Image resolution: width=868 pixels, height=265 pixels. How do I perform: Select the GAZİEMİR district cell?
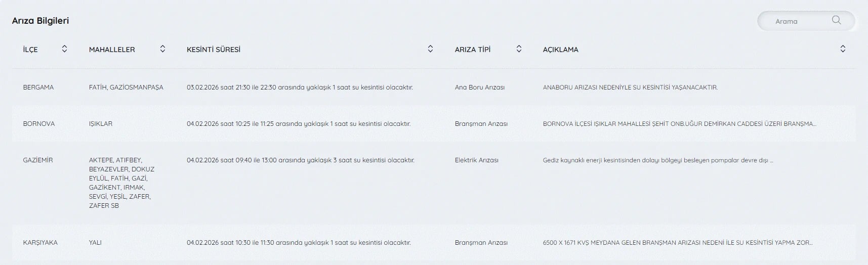(x=38, y=160)
